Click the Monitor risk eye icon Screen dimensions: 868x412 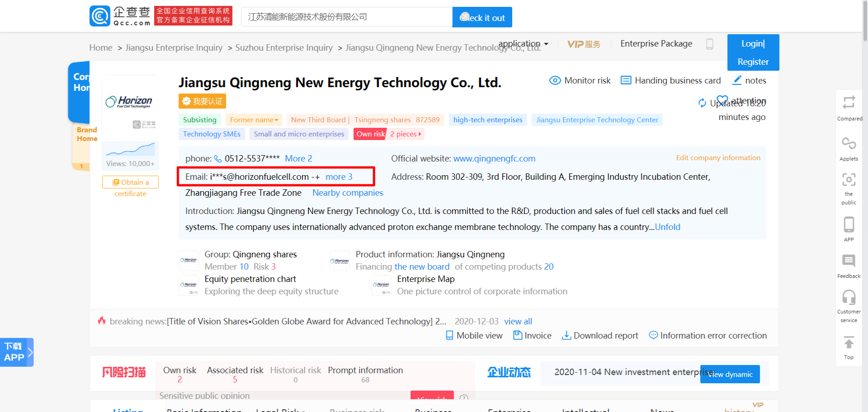click(555, 81)
